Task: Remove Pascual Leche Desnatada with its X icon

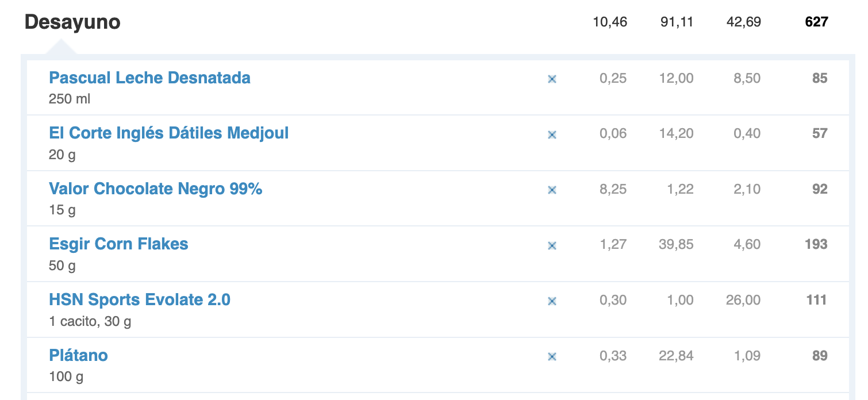Action: [552, 79]
